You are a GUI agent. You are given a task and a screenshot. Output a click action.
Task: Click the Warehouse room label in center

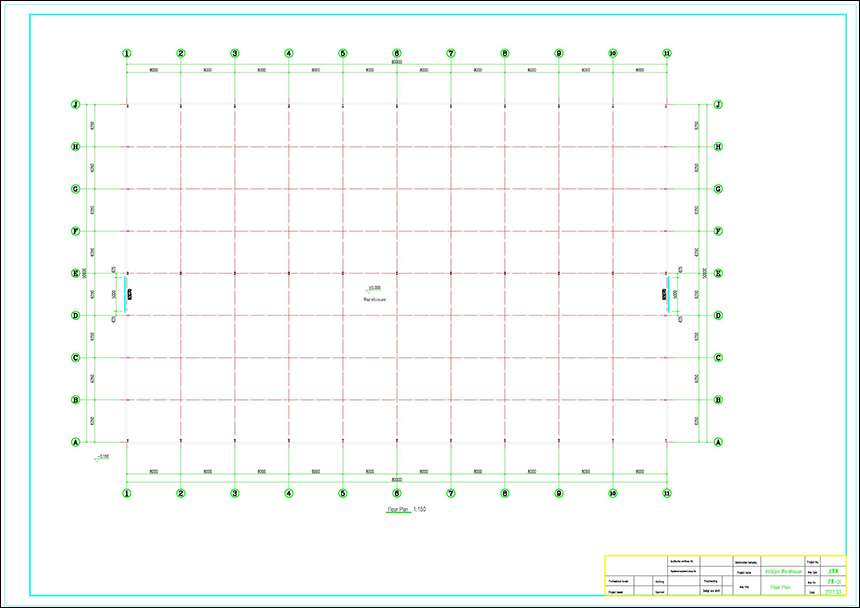[374, 297]
